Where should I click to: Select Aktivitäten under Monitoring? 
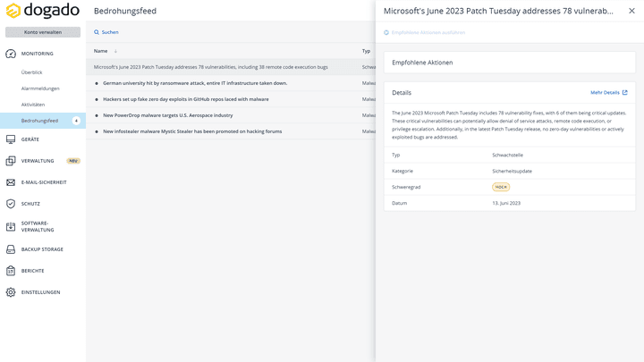point(33,105)
